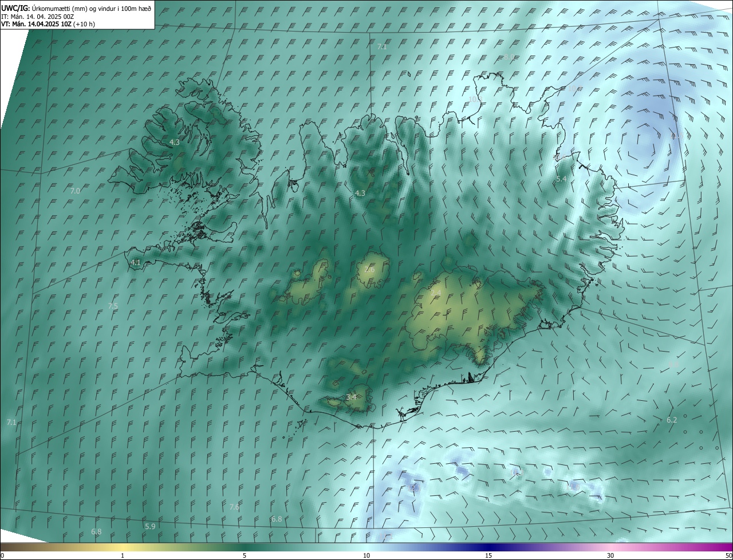The width and height of the screenshot is (733, 560).
Task: Click the 7.1 value at the left map edge
Action: tap(11, 422)
